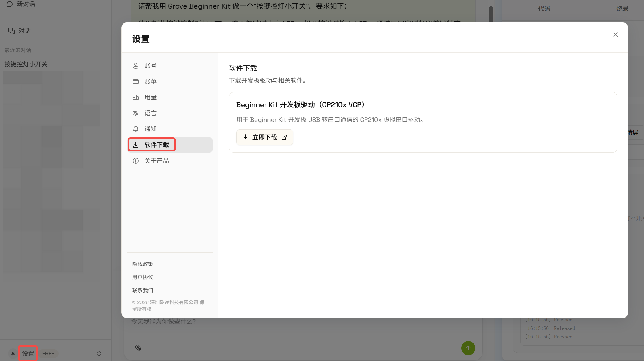Image resolution: width=644 pixels, height=361 pixels.
Task: Open the 通知 notifications section
Action: point(170,129)
